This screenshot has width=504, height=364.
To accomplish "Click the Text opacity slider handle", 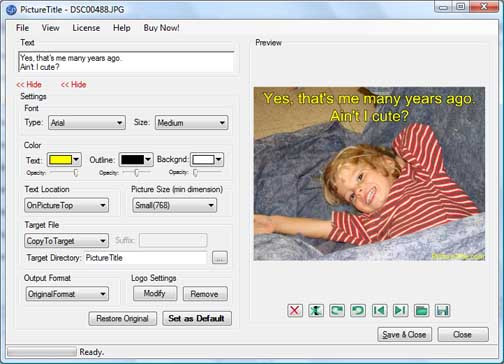I will click(x=76, y=173).
